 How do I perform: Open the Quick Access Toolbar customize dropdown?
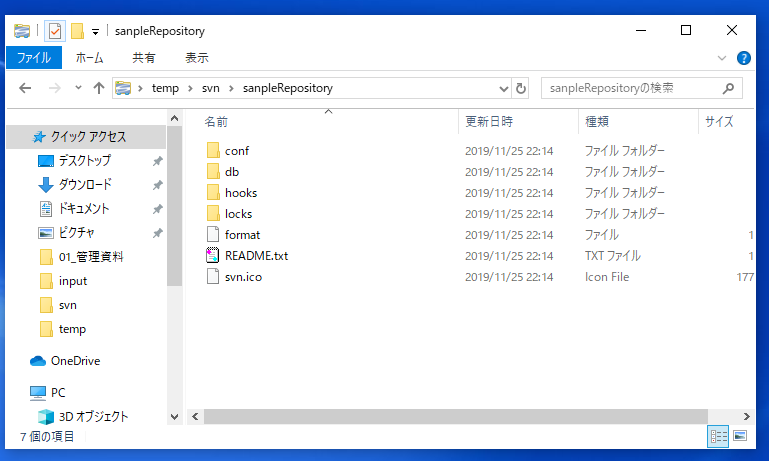(96, 32)
